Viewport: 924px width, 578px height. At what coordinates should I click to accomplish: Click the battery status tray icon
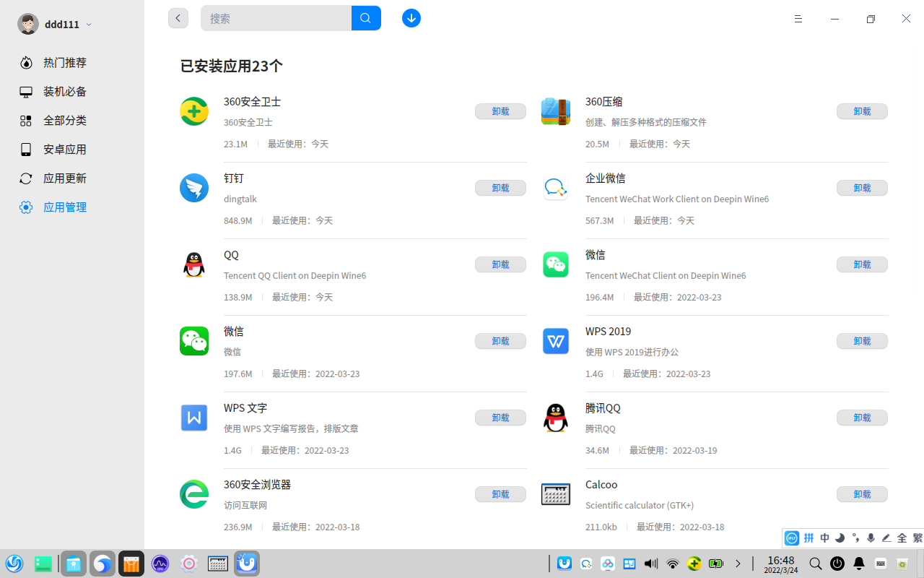point(716,564)
